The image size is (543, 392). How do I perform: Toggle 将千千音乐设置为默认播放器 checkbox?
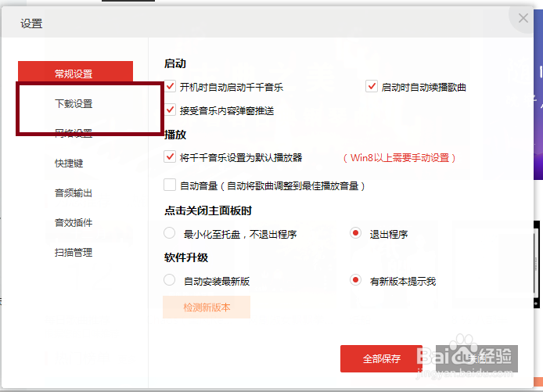click(x=170, y=156)
